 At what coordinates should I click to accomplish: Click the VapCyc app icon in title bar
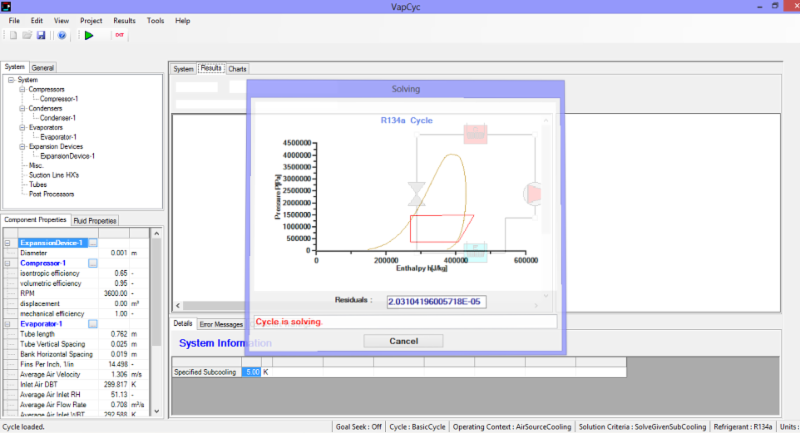point(8,6)
